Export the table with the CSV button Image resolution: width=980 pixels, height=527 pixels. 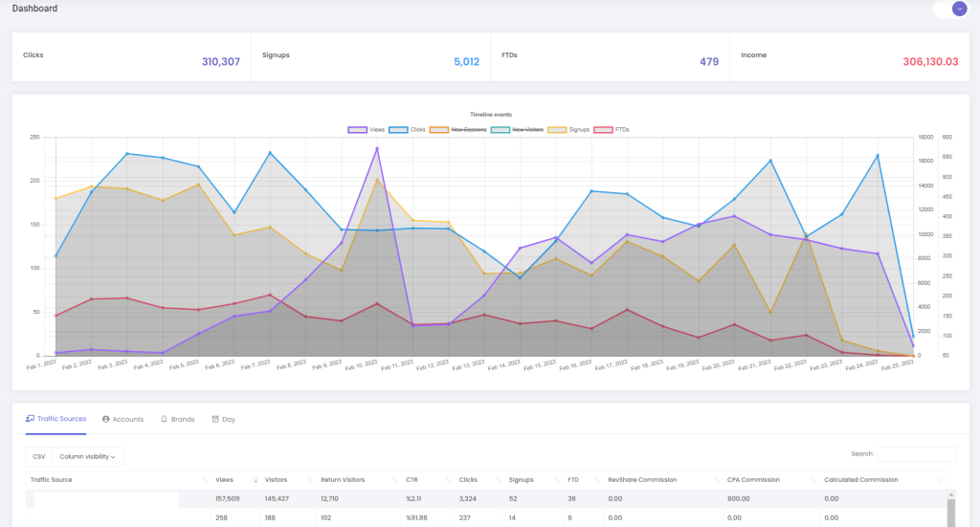tap(39, 456)
